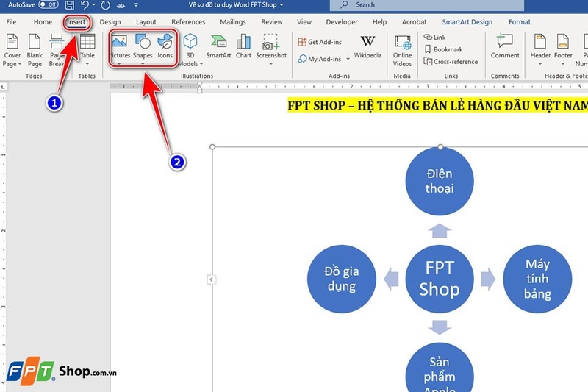Open the Header dropdown
The height and width of the screenshot is (392, 588).
pyautogui.click(x=540, y=49)
